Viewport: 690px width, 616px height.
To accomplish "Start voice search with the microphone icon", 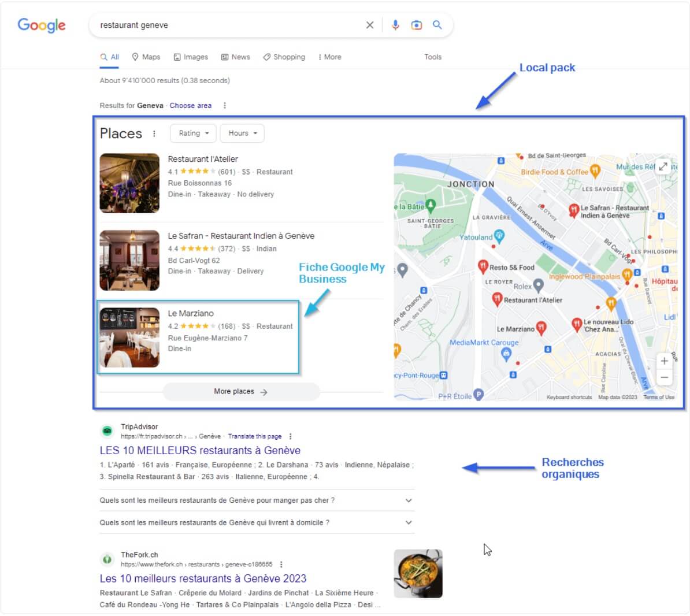I will click(395, 25).
